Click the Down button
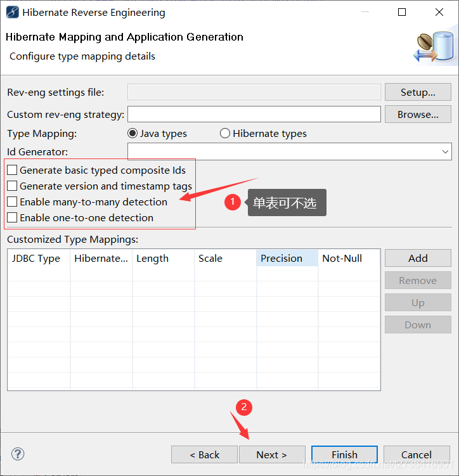Screen dimensions: 459x476 click(418, 325)
